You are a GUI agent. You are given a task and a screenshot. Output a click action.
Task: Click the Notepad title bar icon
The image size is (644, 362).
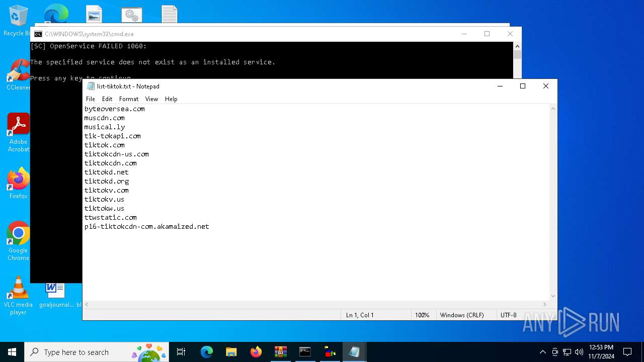tap(91, 86)
